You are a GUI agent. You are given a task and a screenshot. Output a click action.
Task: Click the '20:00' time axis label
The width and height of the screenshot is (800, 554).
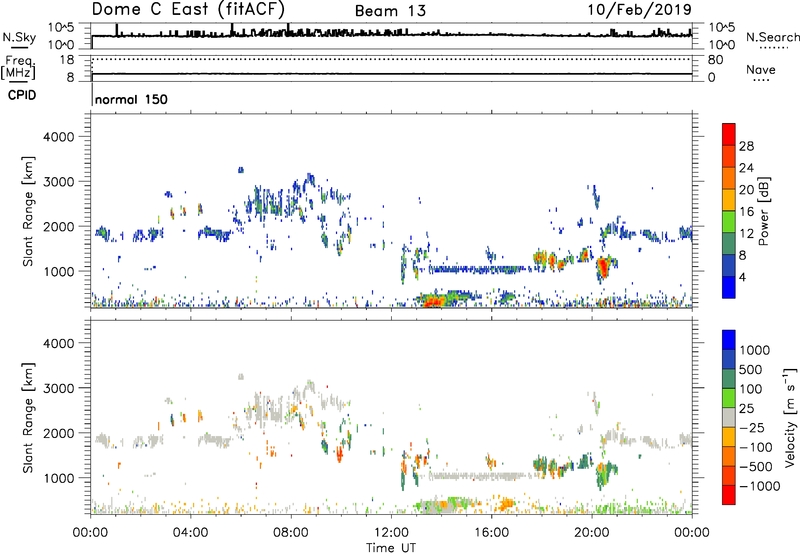pos(592,533)
